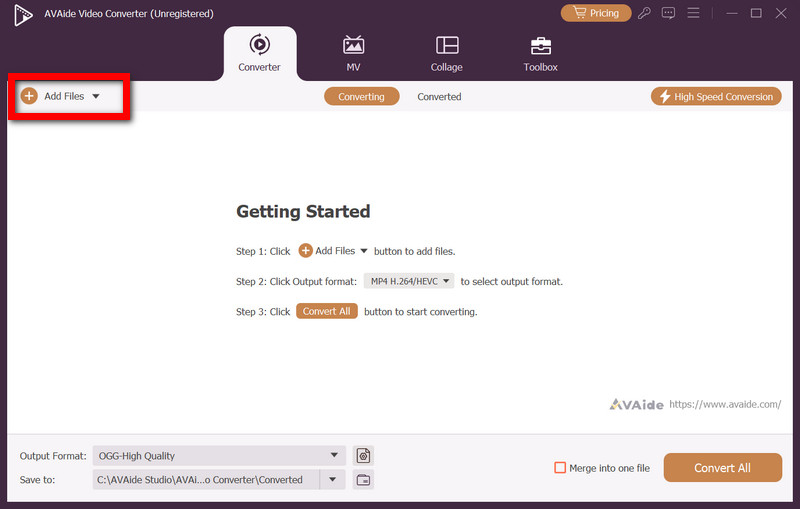The height and width of the screenshot is (509, 800).
Task: Click the browse save folder icon
Action: coord(363,480)
